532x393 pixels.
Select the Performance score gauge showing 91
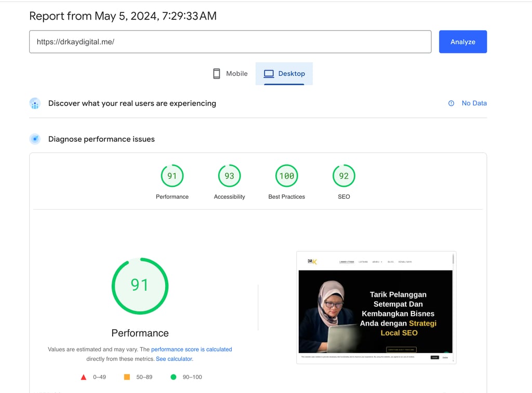172,176
